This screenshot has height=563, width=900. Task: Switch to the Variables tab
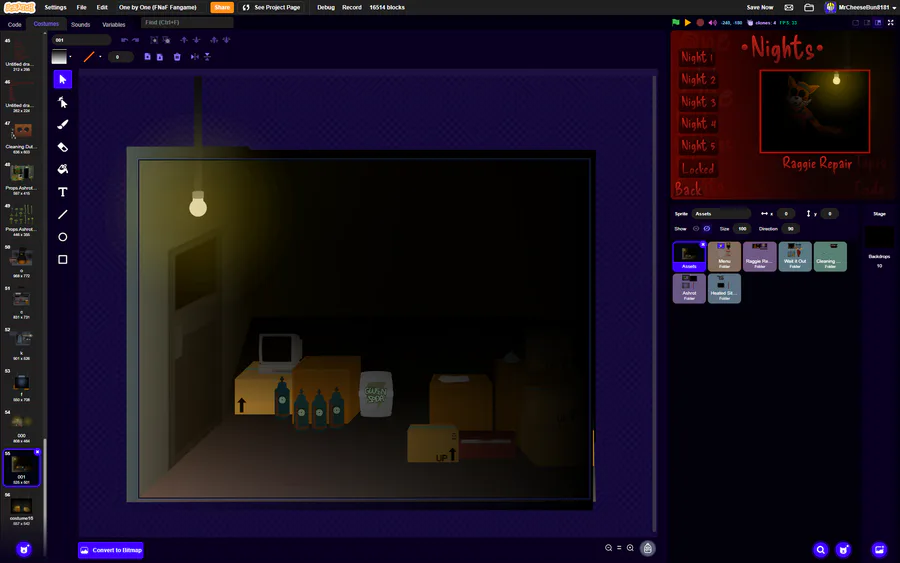coord(114,25)
